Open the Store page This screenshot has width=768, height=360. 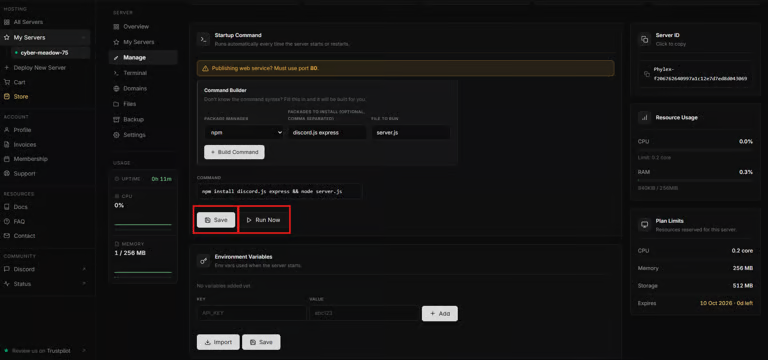click(21, 96)
